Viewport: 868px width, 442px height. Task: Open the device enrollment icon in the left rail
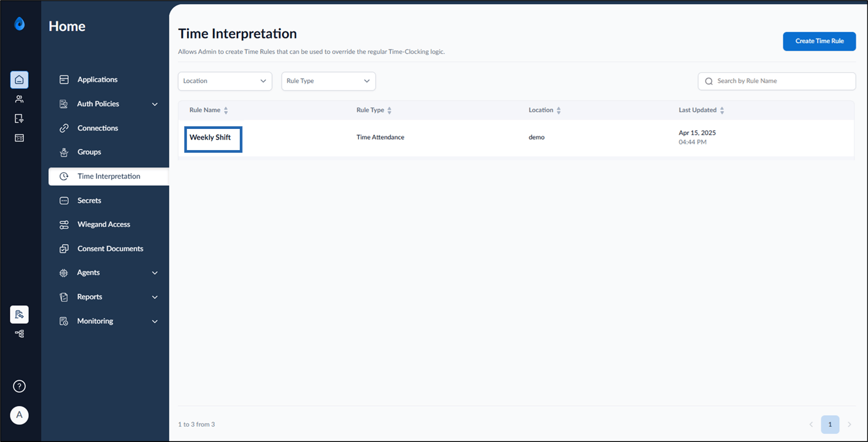pyautogui.click(x=19, y=119)
